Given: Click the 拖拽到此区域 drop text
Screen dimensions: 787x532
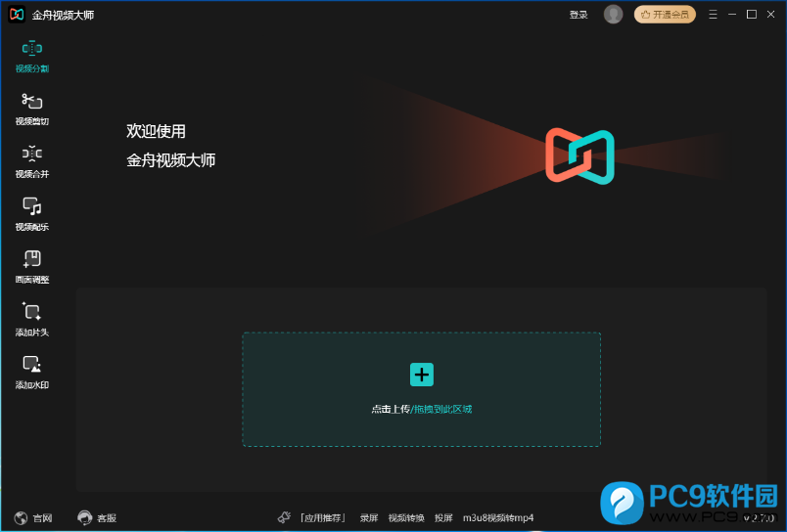Looking at the screenshot, I should [442, 409].
